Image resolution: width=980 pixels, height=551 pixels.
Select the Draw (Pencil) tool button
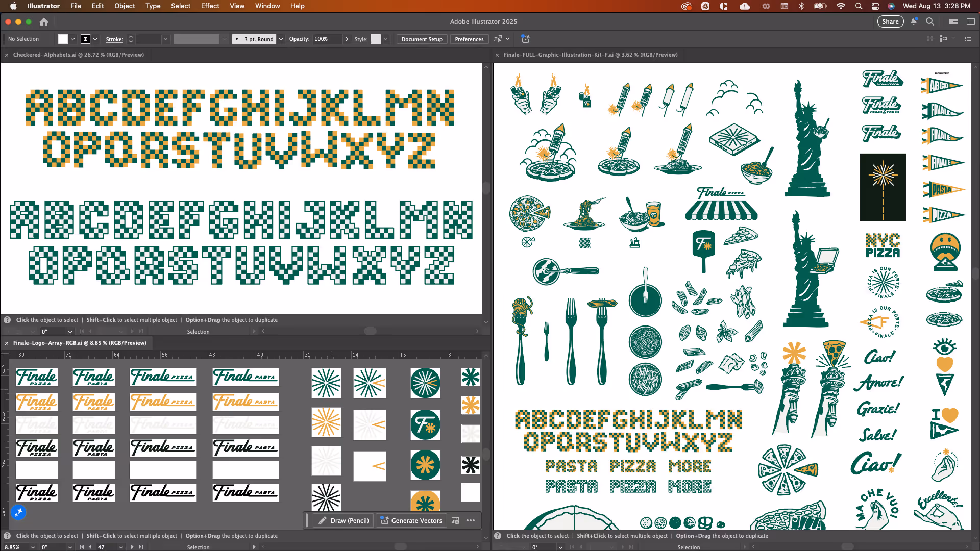pyautogui.click(x=344, y=520)
